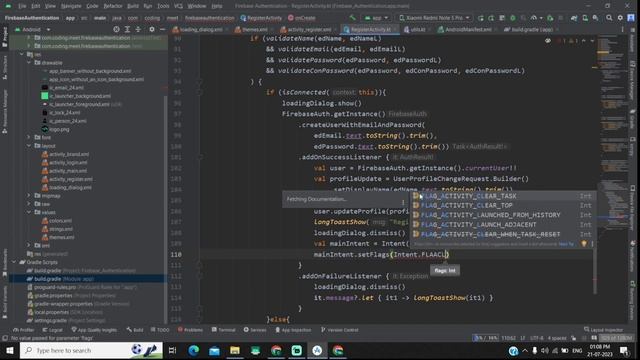Choose FLAG_ACTIVITY_LAUNCH_ADJACENT from the completion list
Image resolution: width=640 pixels, height=360 pixels.
pyautogui.click(x=502, y=224)
